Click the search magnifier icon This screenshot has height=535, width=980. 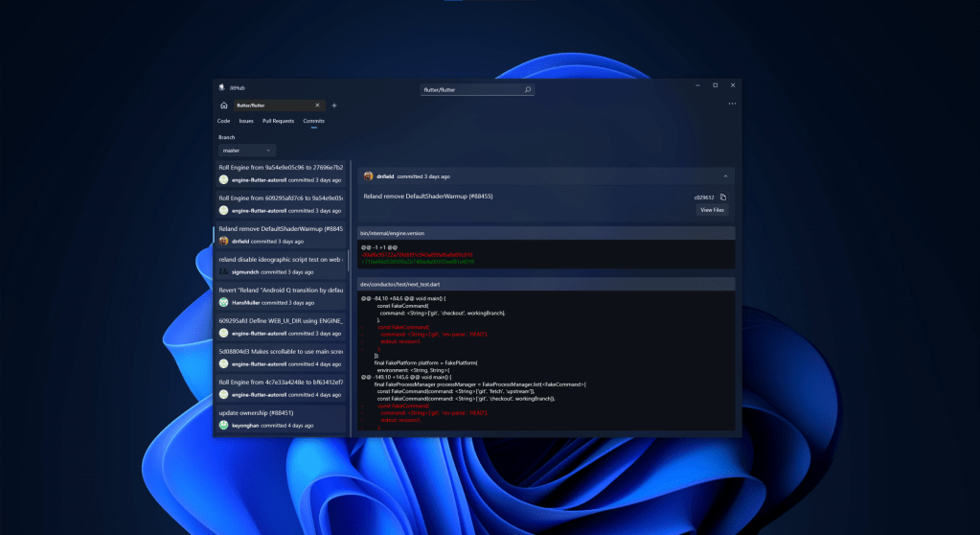(527, 89)
